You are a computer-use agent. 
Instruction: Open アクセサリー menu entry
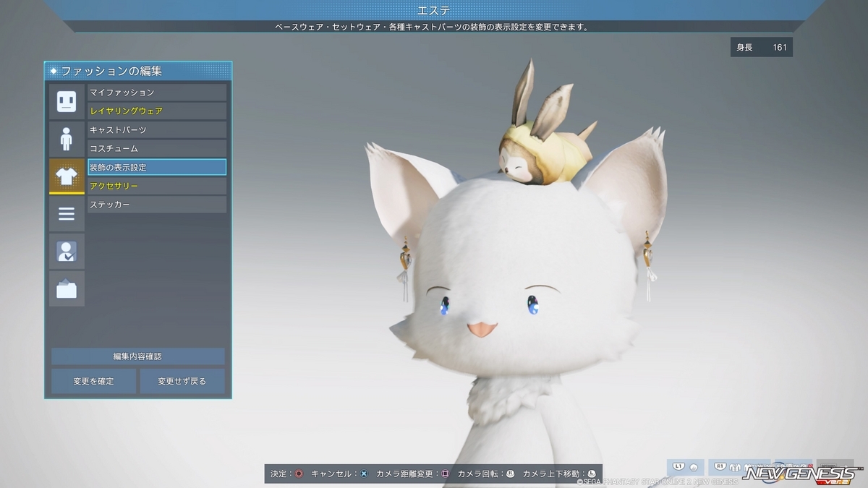point(157,186)
